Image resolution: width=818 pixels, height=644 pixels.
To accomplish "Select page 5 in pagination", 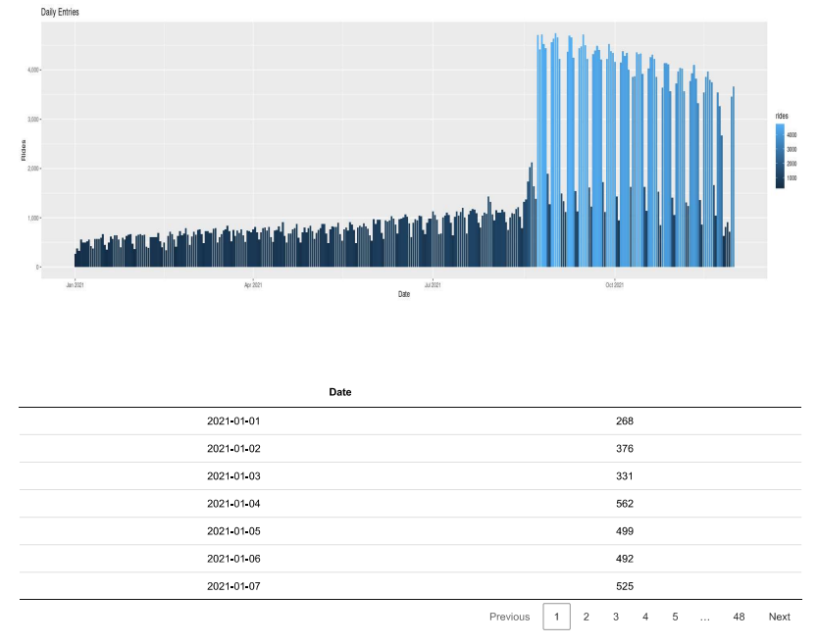I will (675, 617).
